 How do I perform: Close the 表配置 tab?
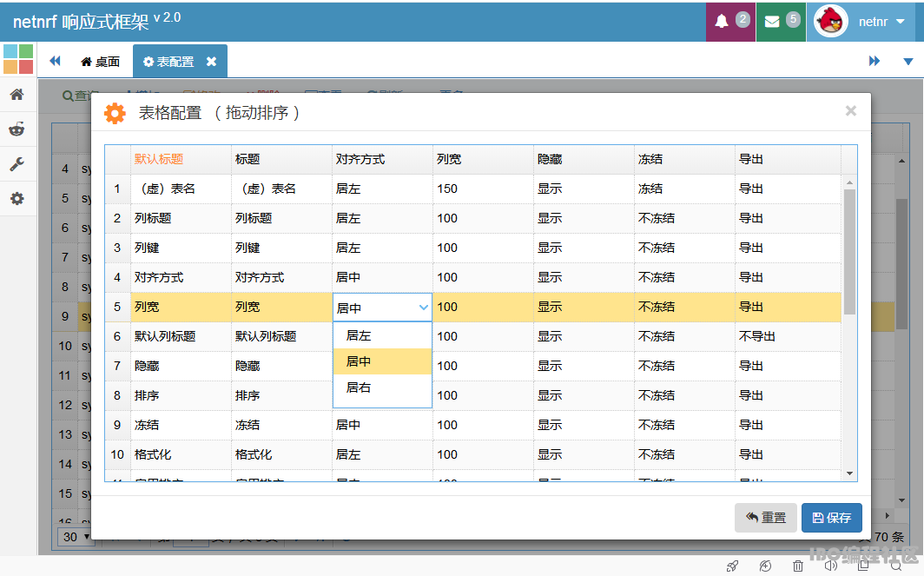point(212,62)
